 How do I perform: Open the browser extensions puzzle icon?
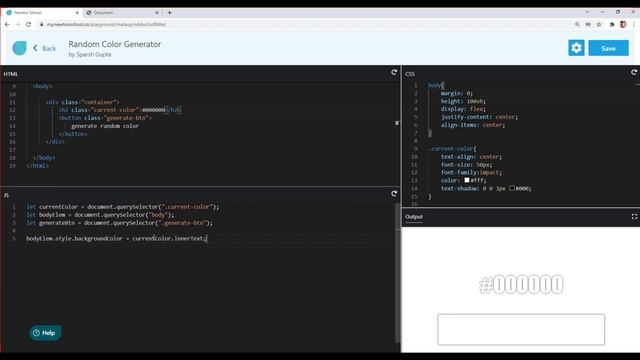(x=612, y=24)
